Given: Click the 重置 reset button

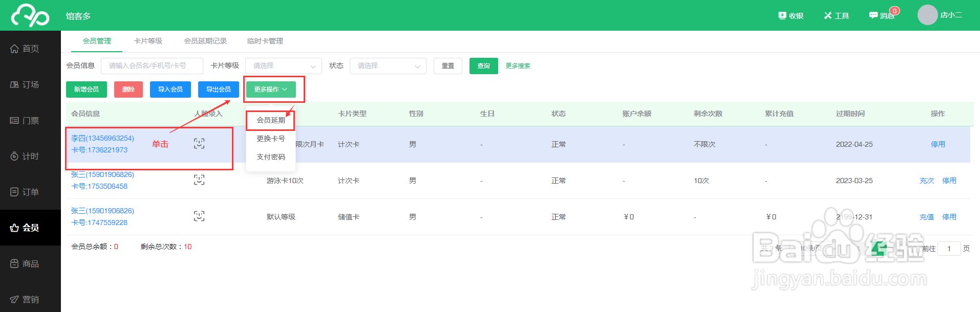Looking at the screenshot, I should [448, 66].
